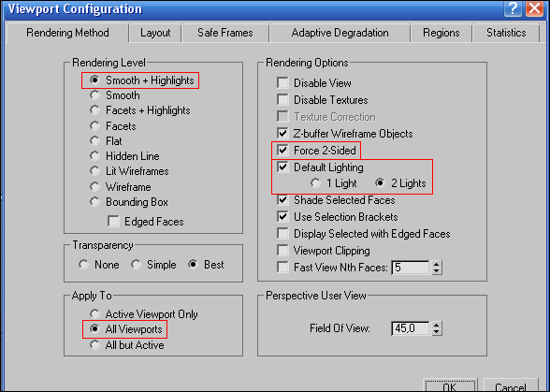This screenshot has height=392, width=550.
Task: Check the Disable Textures option
Action: tap(282, 100)
